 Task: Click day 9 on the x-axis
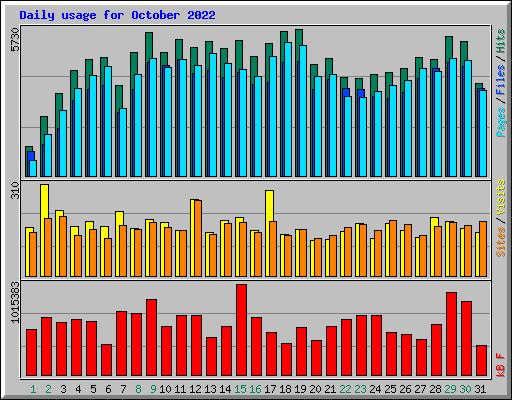point(153,389)
